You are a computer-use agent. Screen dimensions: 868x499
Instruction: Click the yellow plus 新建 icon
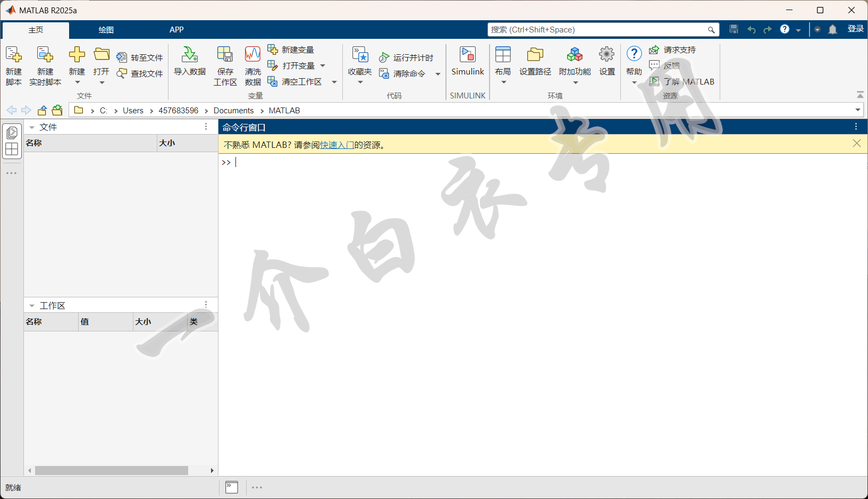coord(77,54)
